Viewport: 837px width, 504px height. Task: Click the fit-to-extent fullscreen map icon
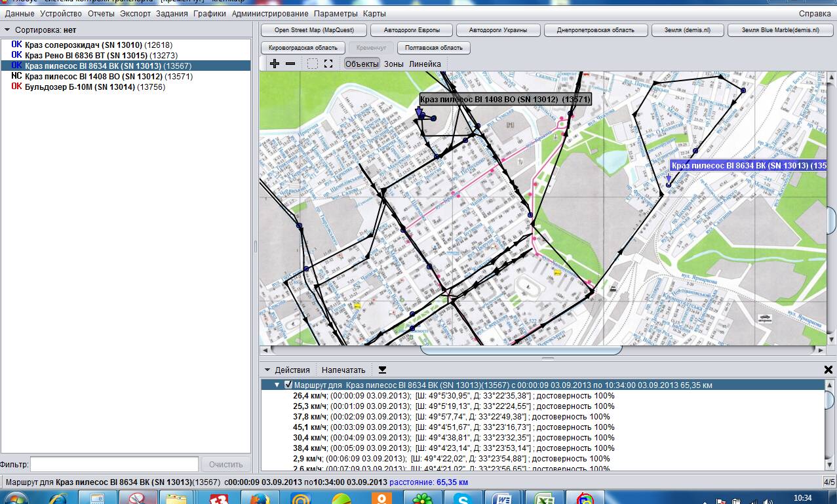click(328, 64)
